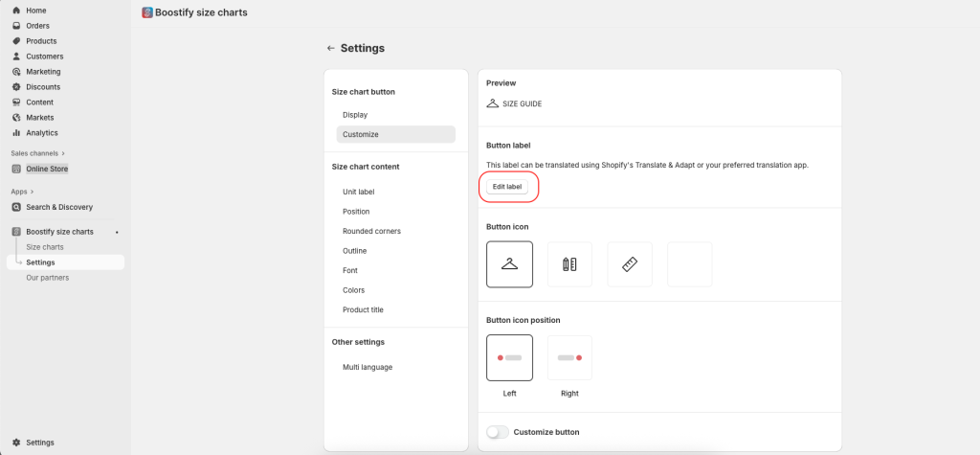Select the measuring tape button icon
The image size is (980, 455).
pyautogui.click(x=569, y=264)
